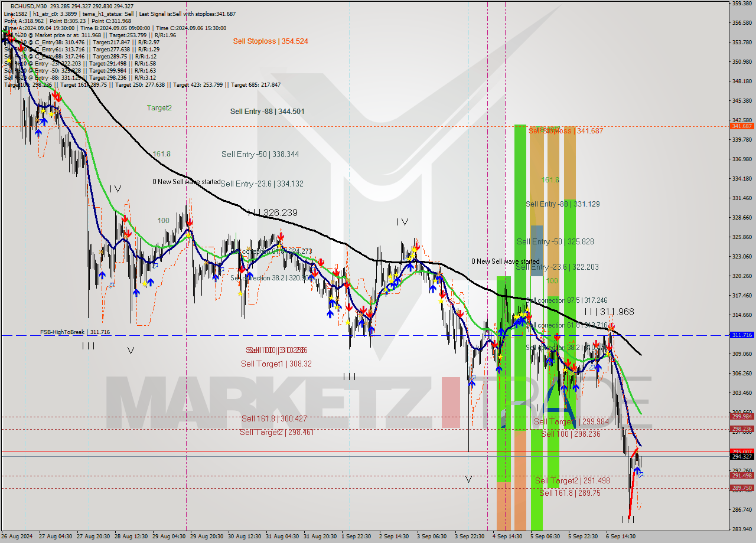The width and height of the screenshot is (756, 543).
Task: Select the 'Sell Entry -50 | 325.828' label
Action: pyautogui.click(x=555, y=242)
